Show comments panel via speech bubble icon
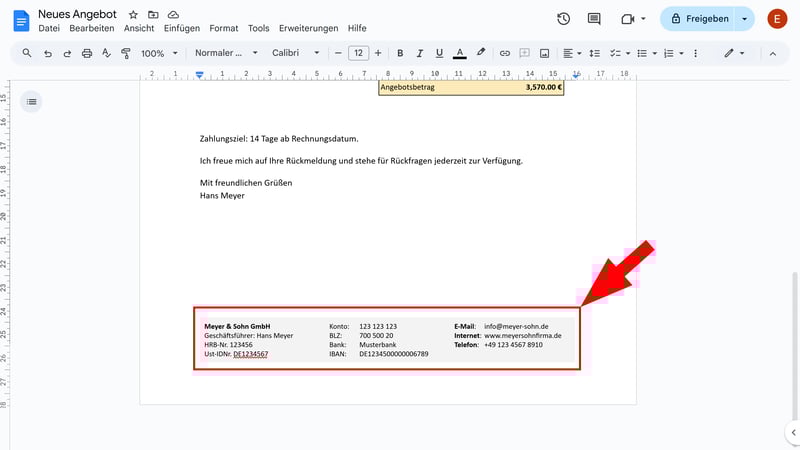This screenshot has height=450, width=800. pos(594,19)
